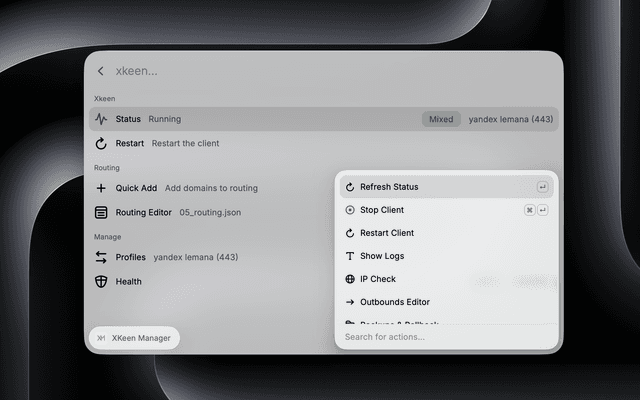
Task: Click the IP Check globe icon
Action: tap(350, 279)
